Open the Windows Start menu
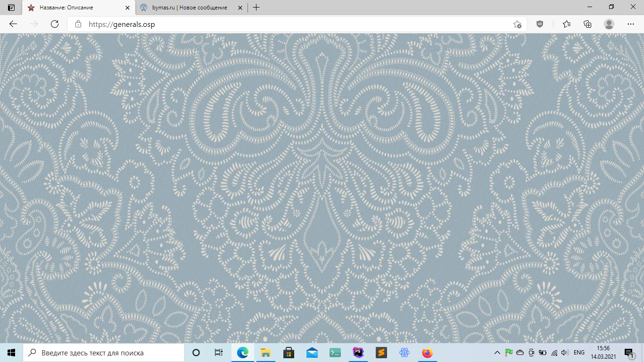Viewport: 644px width, 362px height. pyautogui.click(x=11, y=353)
